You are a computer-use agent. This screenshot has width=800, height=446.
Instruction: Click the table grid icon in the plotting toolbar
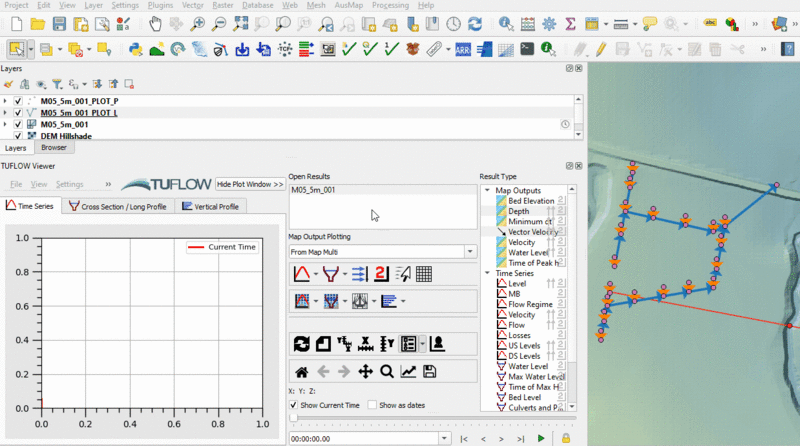(424, 274)
